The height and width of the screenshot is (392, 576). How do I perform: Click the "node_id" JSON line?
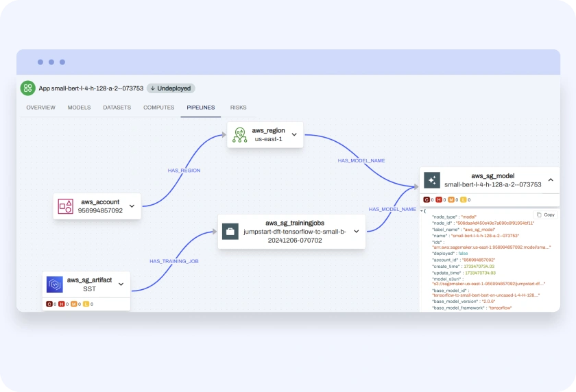pyautogui.click(x=483, y=223)
